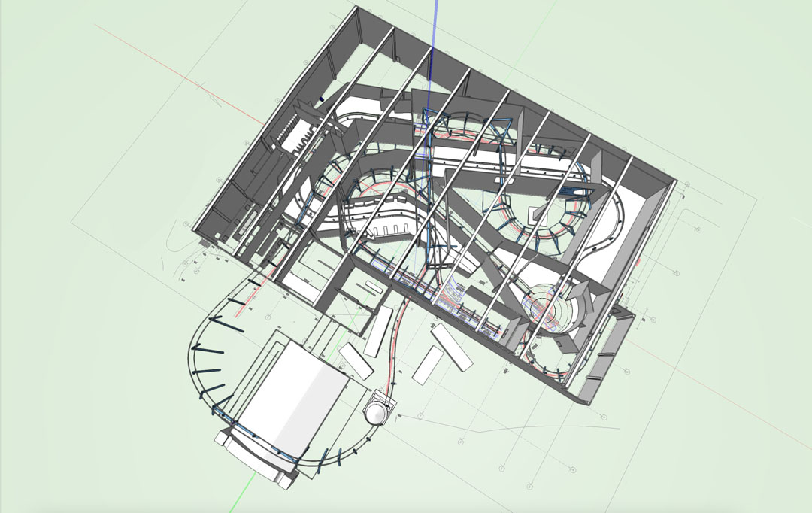Select the red axis line at lower right
Image resolution: width=812 pixels, height=513 pixels.
(x=714, y=391)
